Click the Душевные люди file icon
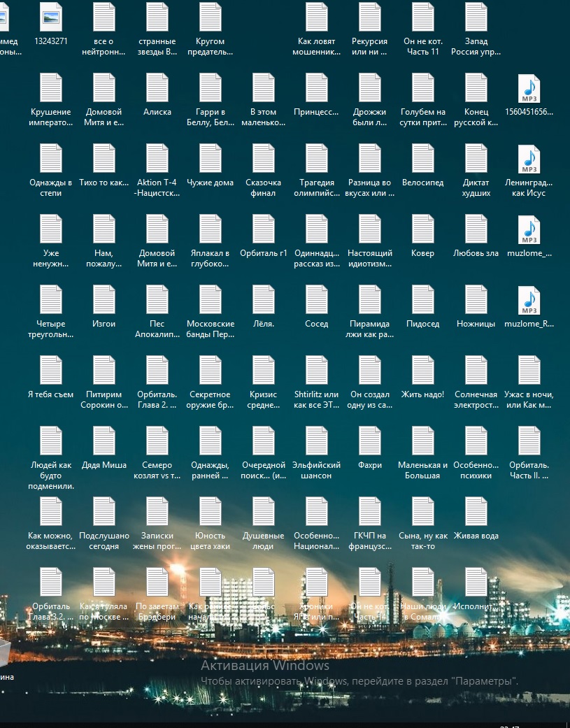 click(264, 513)
